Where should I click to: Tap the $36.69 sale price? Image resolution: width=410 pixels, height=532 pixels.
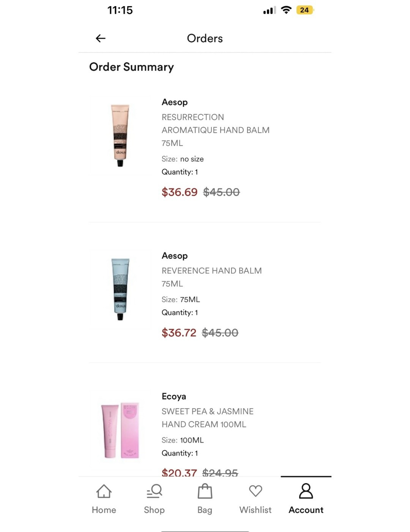pos(180,192)
